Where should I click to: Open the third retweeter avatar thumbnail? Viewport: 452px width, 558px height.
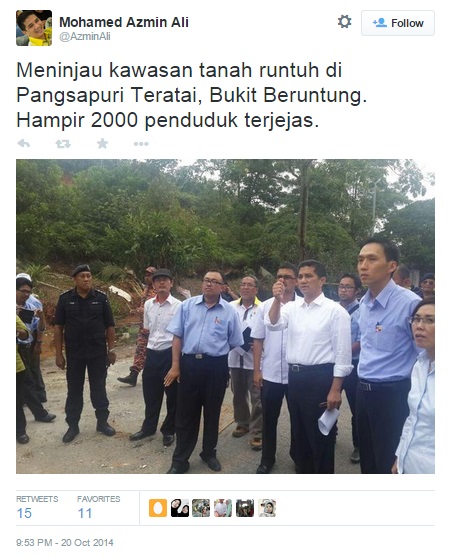click(201, 508)
